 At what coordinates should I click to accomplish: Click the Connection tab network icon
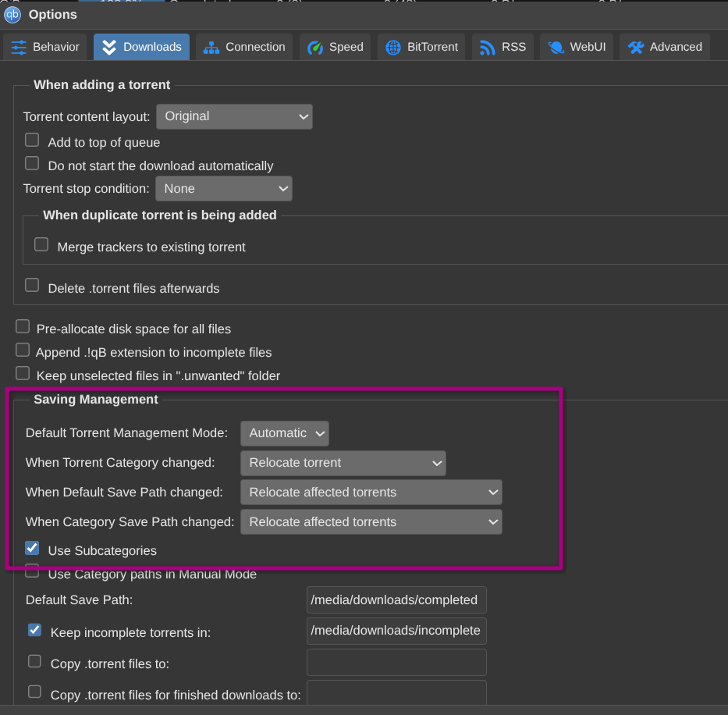click(211, 47)
